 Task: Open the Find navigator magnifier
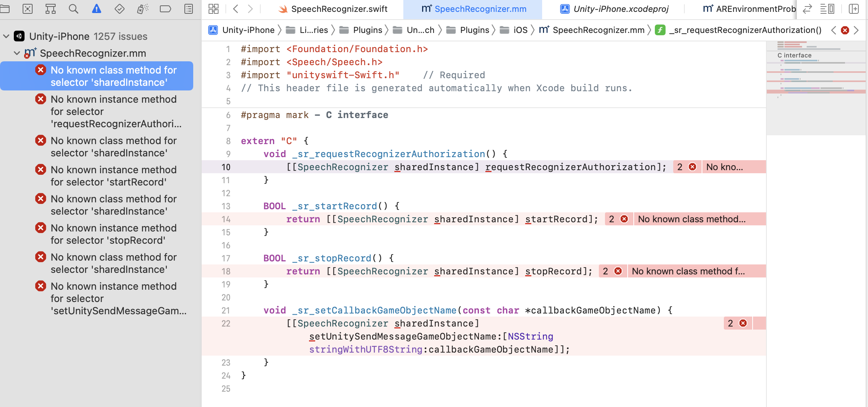(x=73, y=9)
